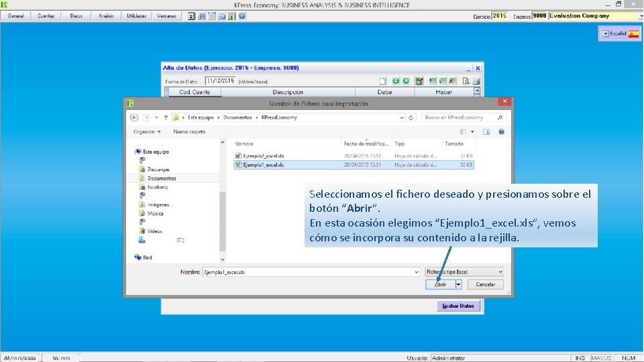Open the Abrir button split arrow
Screen dimensions: 644x362
(x=458, y=284)
